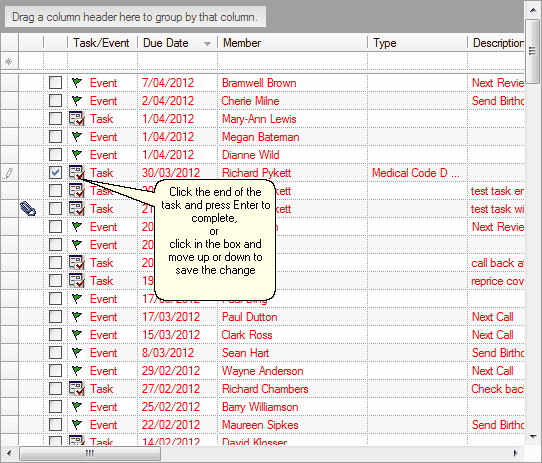
Task: Click the 'Check bac' description cell
Action: [x=497, y=389]
